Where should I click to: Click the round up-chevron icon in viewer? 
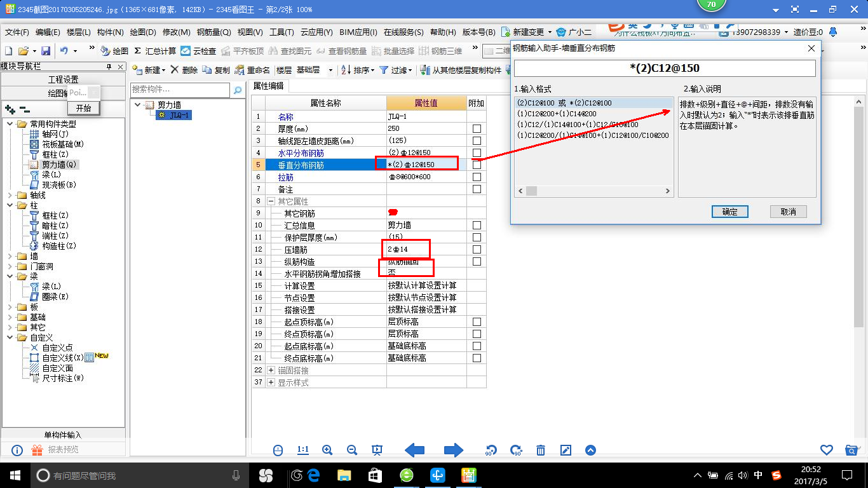pyautogui.click(x=590, y=450)
